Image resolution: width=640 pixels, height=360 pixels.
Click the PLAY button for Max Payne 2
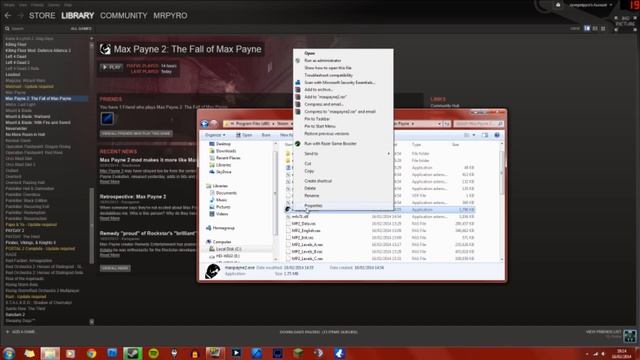tap(111, 67)
